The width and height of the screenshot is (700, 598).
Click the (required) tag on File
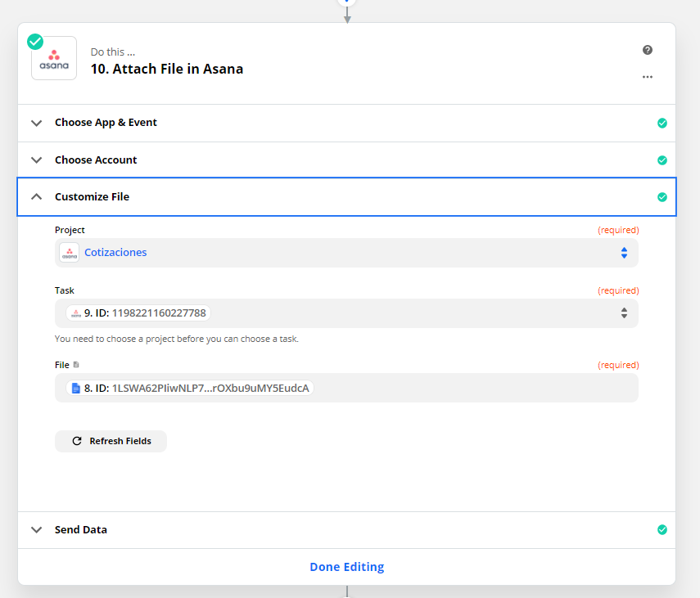[618, 365]
